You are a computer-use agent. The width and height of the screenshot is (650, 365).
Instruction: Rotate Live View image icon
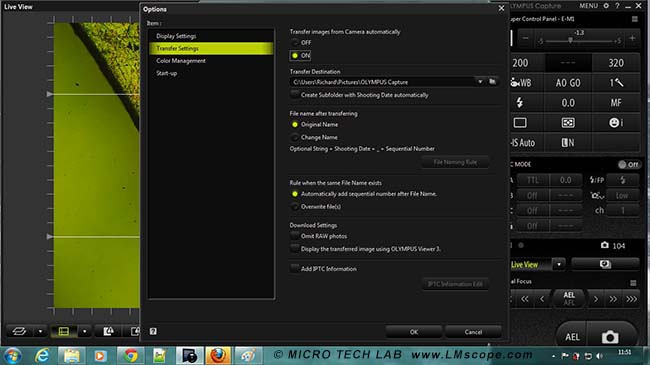(19, 331)
